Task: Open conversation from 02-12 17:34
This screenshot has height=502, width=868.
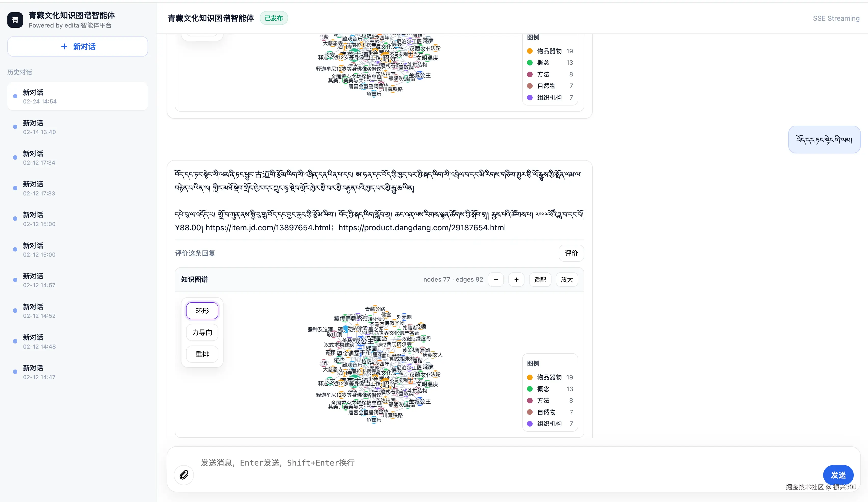Action: click(x=77, y=158)
